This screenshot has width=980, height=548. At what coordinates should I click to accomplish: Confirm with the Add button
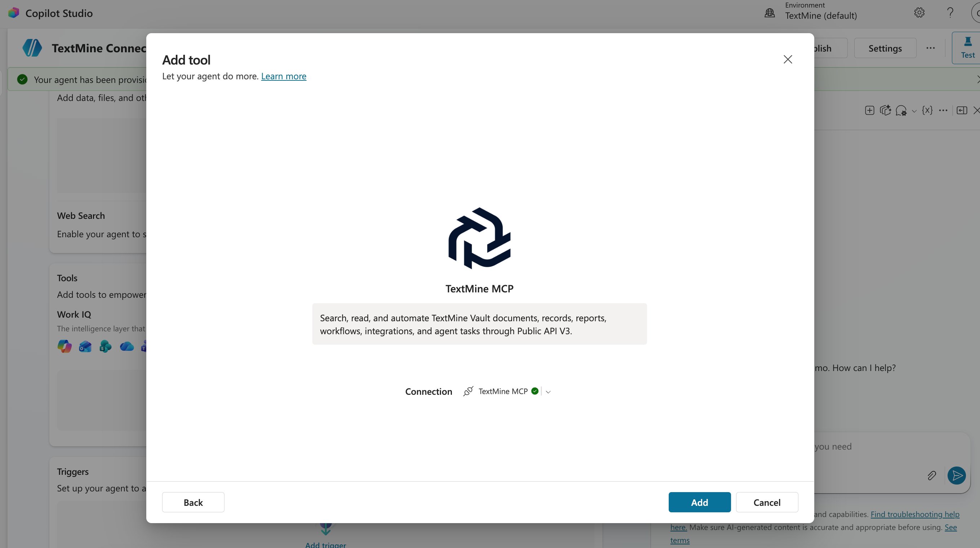click(x=699, y=502)
